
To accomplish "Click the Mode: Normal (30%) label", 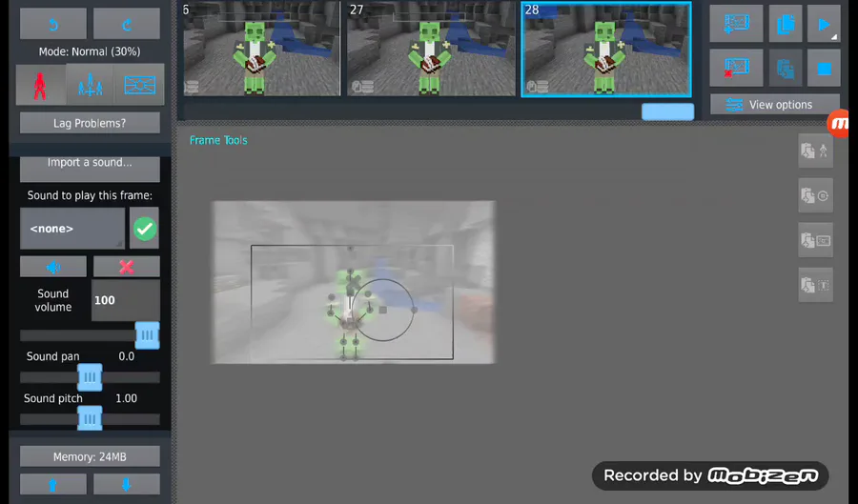I will [x=90, y=51].
